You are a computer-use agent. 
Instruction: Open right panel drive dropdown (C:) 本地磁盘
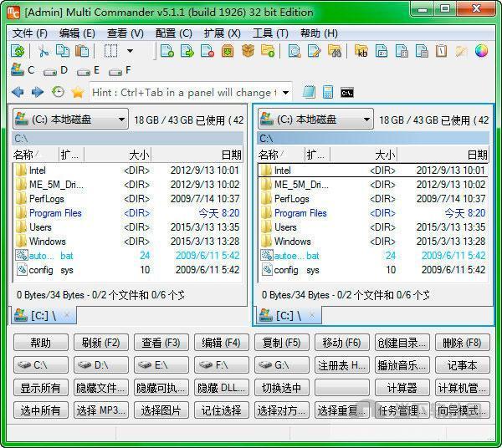[x=315, y=120]
